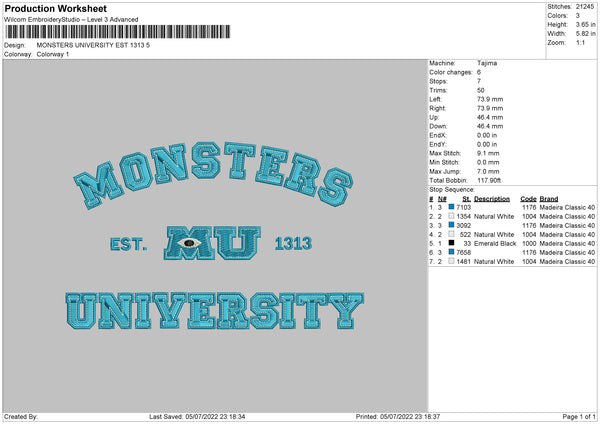Click the Up value 46.4 mm
Viewport: 600px width, 424px height.
coord(490,117)
